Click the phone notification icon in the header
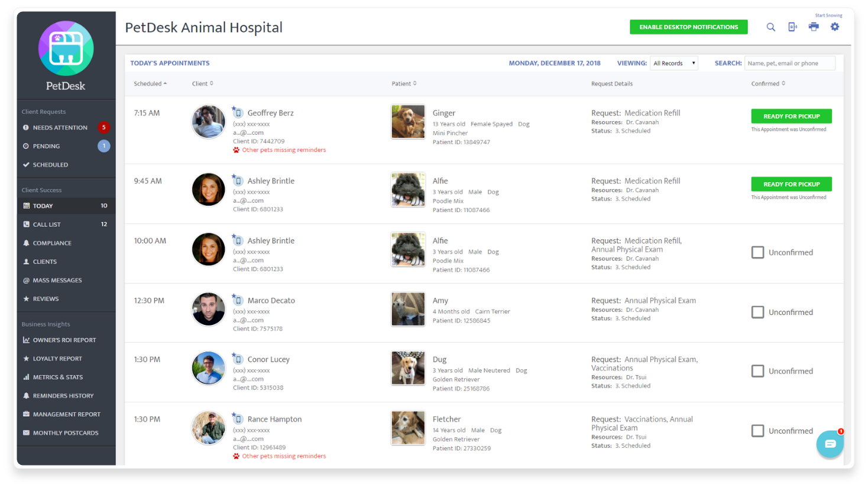 point(792,27)
